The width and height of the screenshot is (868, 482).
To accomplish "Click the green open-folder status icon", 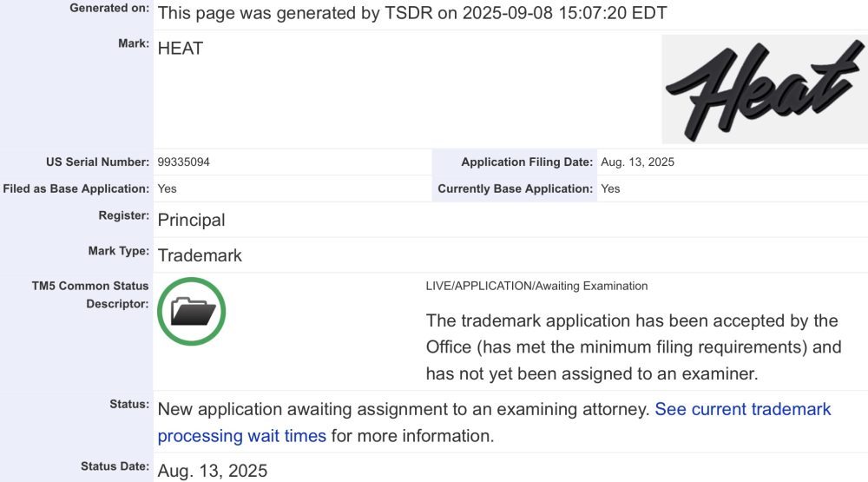I will [192, 312].
